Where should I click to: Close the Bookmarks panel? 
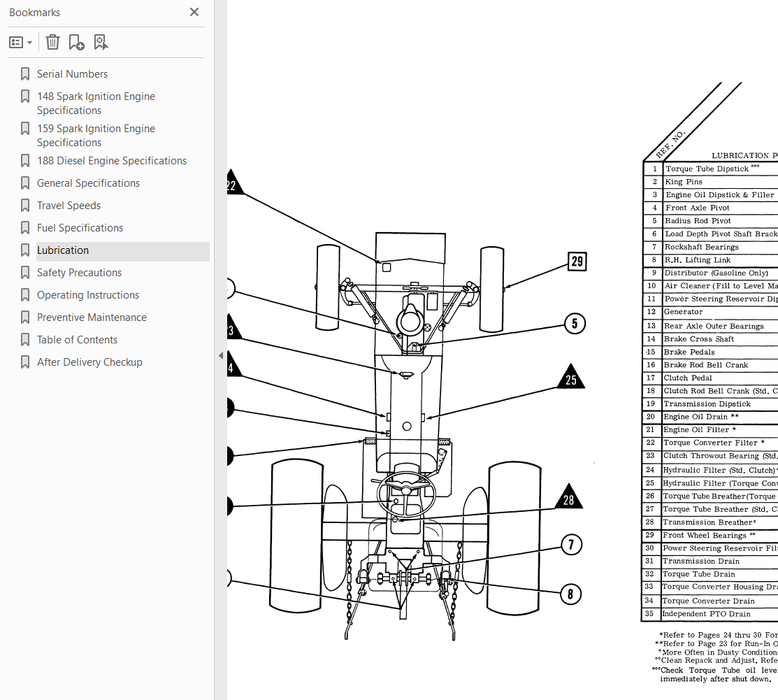click(194, 12)
